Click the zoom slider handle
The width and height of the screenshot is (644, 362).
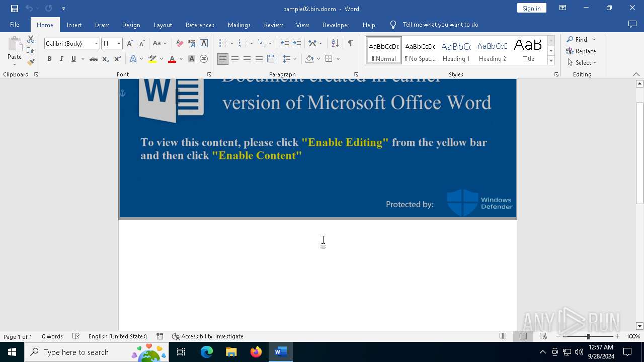click(588, 336)
